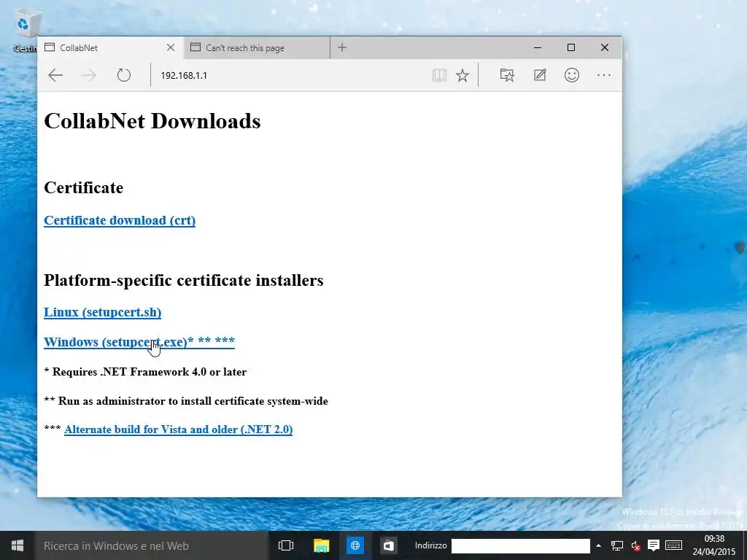Open the favorites hub icon
747x560 pixels.
point(507,75)
